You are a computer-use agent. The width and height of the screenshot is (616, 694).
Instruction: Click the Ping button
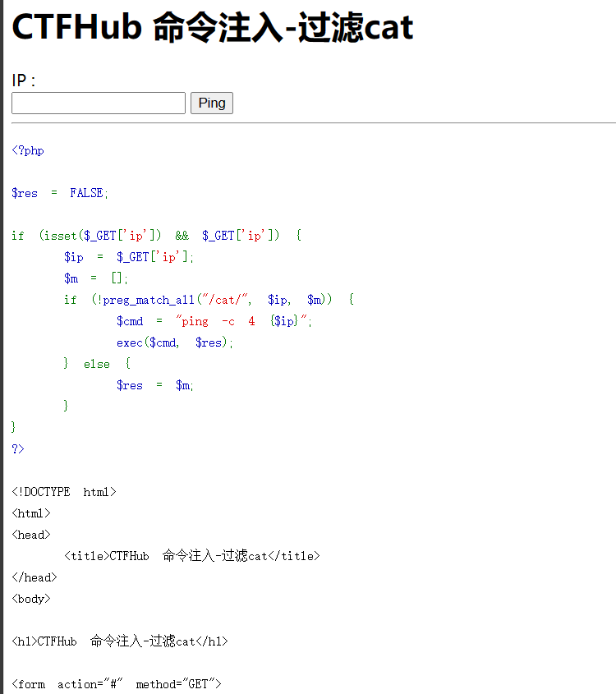[212, 103]
